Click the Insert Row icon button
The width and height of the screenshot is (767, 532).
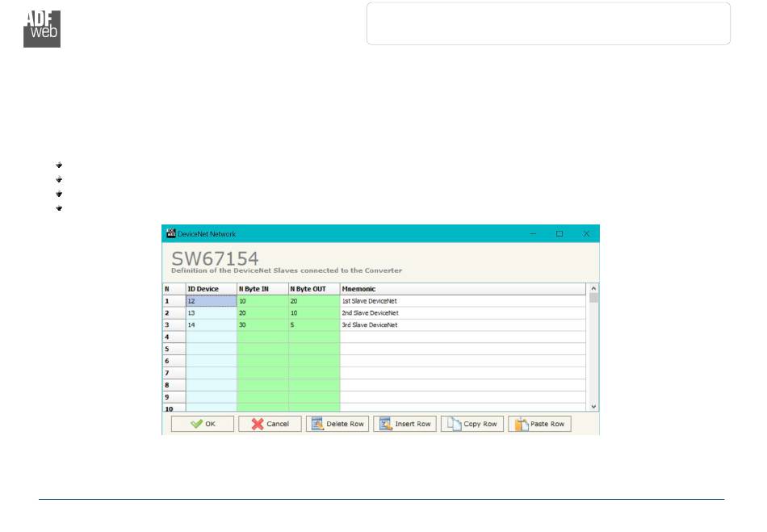pos(405,424)
